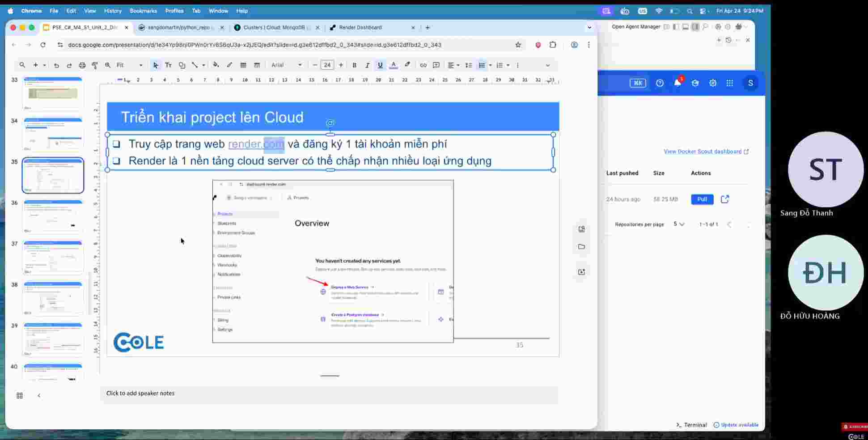This screenshot has width=868, height=440.
Task: Toggle the numbered list button
Action: (500, 65)
